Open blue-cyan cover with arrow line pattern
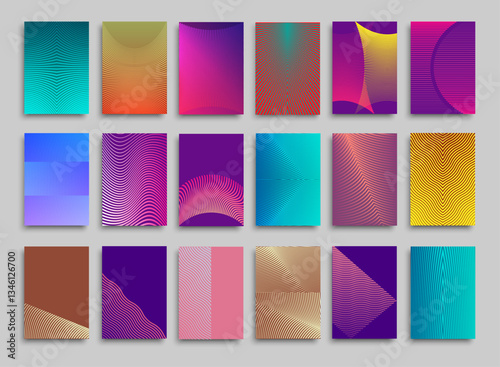500x367 pixels. pyautogui.click(x=288, y=179)
